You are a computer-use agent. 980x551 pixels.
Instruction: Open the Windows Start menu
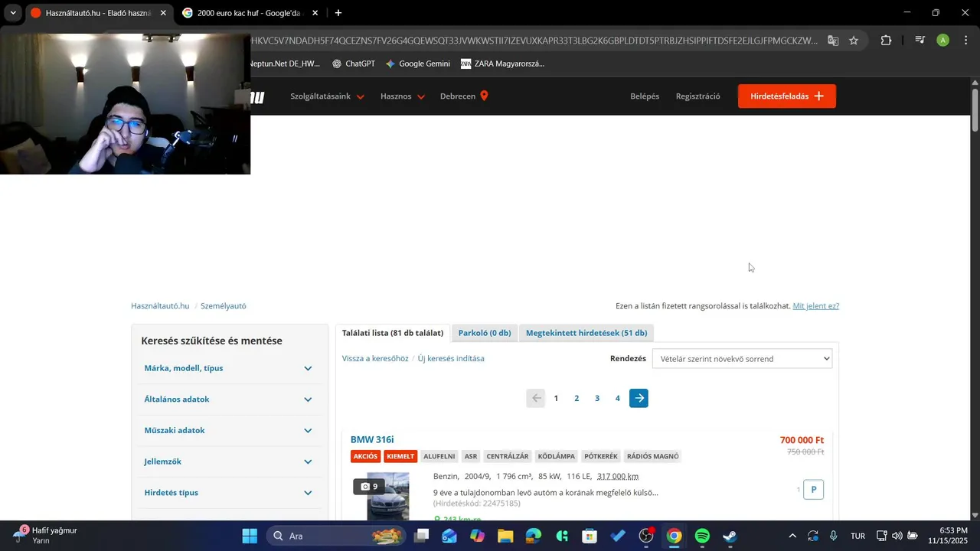pyautogui.click(x=250, y=536)
